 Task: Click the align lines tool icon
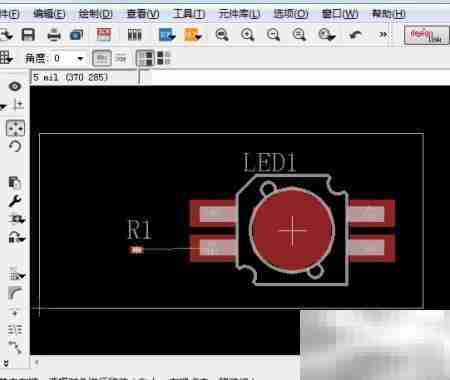pos(15,330)
